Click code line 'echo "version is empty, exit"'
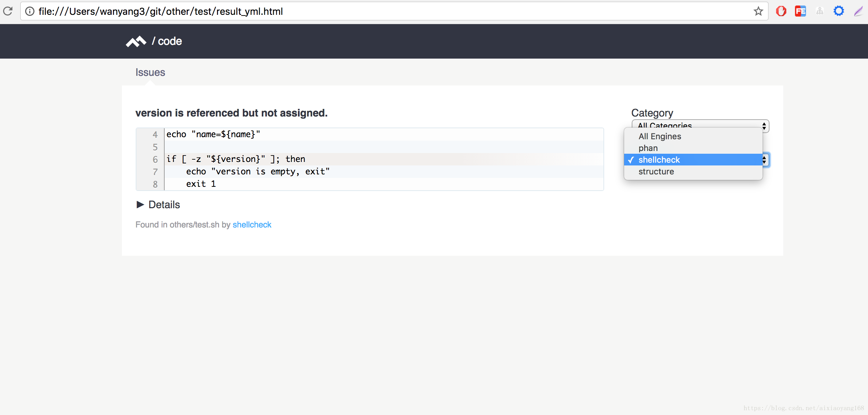The width and height of the screenshot is (868, 415). (x=258, y=172)
